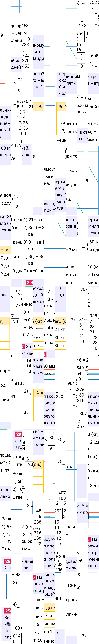Select the table cell "7 дн."

6,258
